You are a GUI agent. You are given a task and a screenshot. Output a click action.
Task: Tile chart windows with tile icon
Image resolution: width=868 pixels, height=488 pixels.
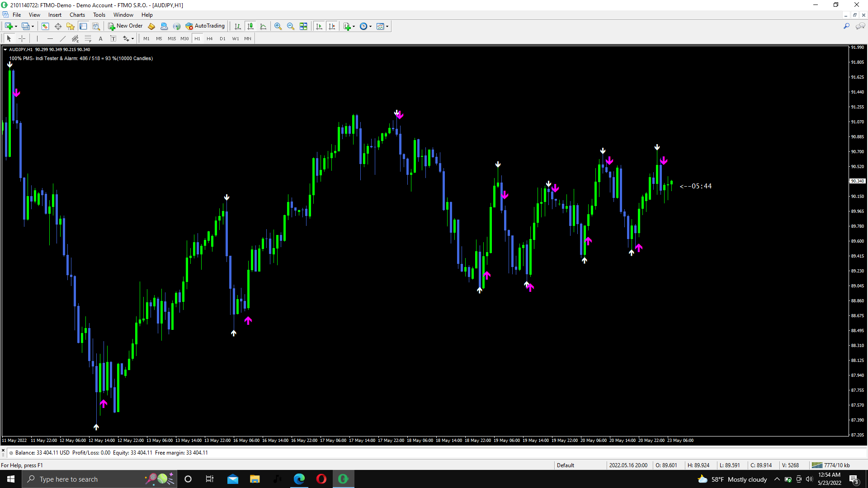pyautogui.click(x=303, y=26)
